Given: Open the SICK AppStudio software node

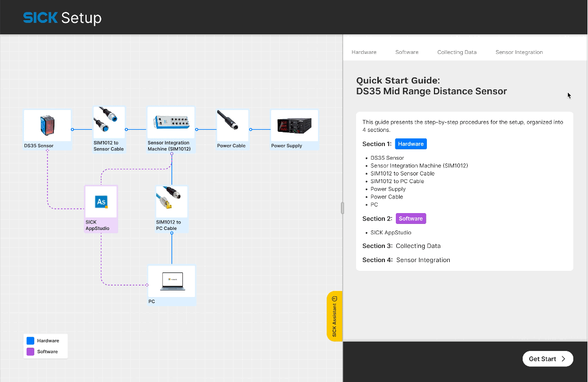Looking at the screenshot, I should (x=101, y=209).
